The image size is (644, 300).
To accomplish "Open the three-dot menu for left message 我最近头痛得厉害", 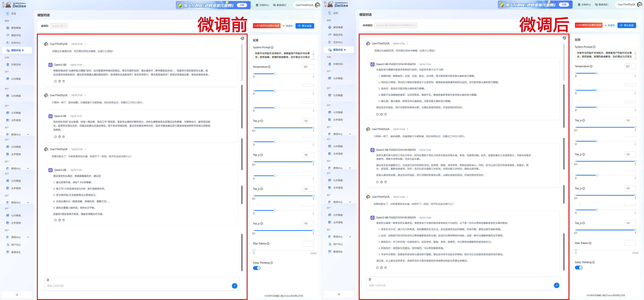I will (x=86, y=44).
